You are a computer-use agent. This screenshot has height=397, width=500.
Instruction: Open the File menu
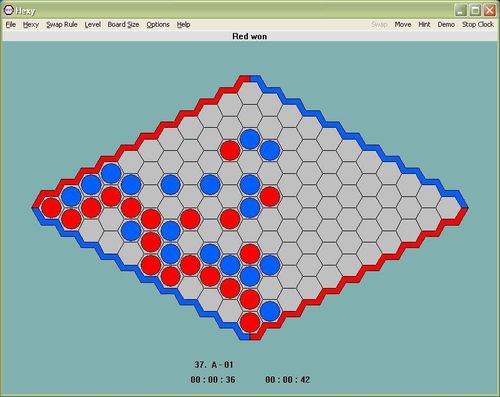point(11,25)
